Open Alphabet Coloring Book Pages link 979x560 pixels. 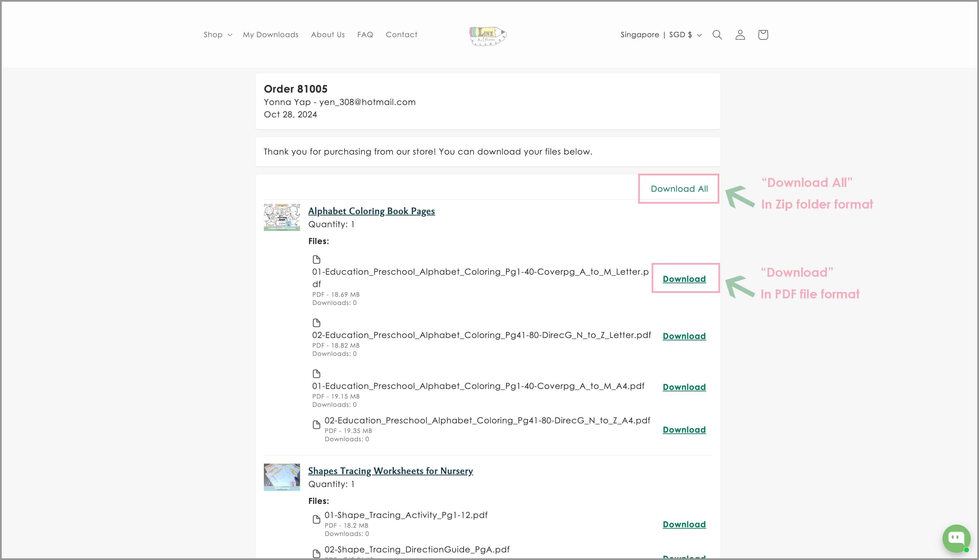[x=371, y=211]
